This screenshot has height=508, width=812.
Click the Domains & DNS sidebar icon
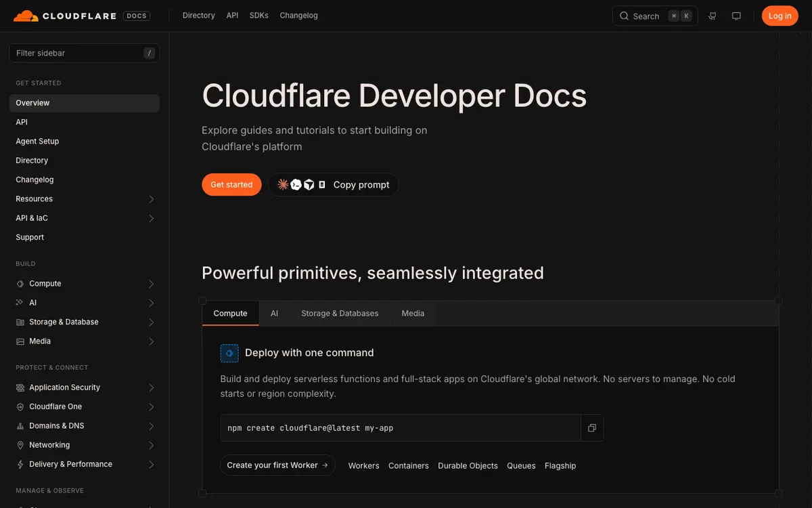[20, 426]
